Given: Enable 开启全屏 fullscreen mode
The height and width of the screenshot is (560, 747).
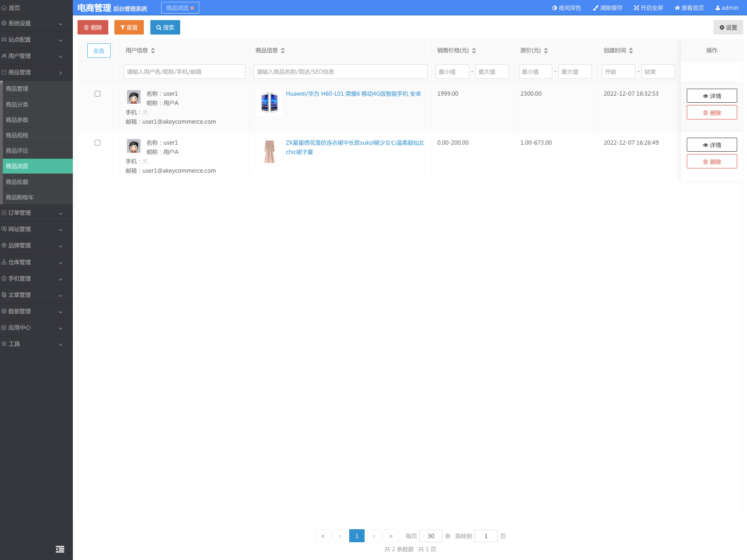Looking at the screenshot, I should tap(648, 8).
